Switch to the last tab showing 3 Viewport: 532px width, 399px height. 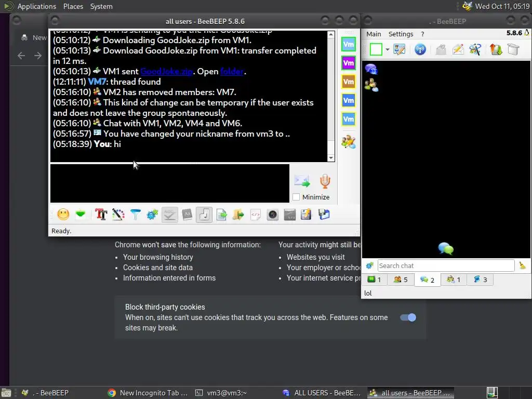(480, 280)
